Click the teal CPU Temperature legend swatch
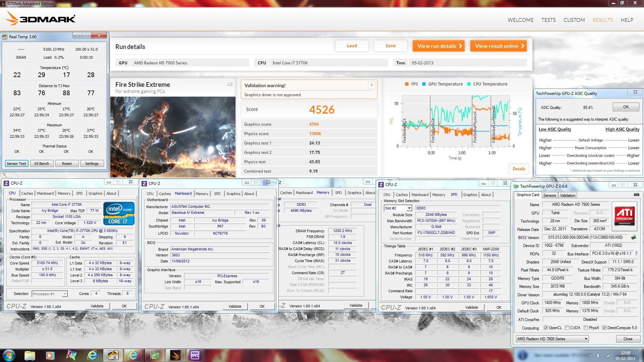Viewport: 644px width, 362px height. coord(469,84)
